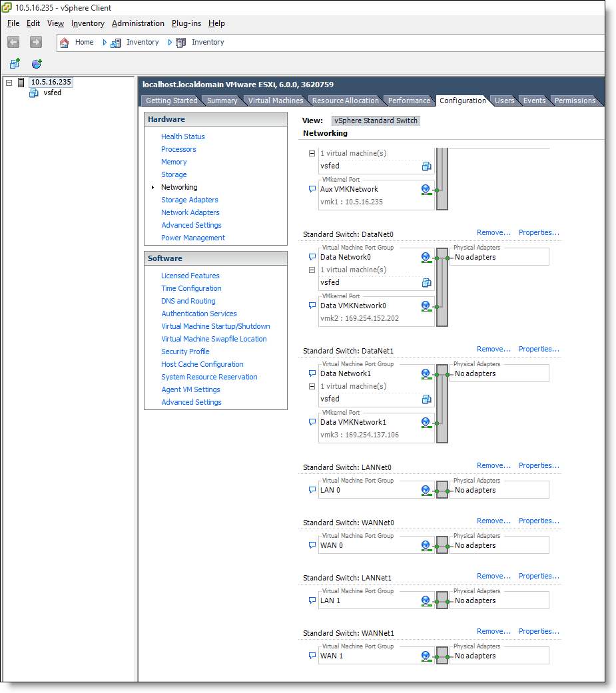616x693 pixels.
Task: Click the new virtual machine toolbar icon
Action: click(14, 64)
